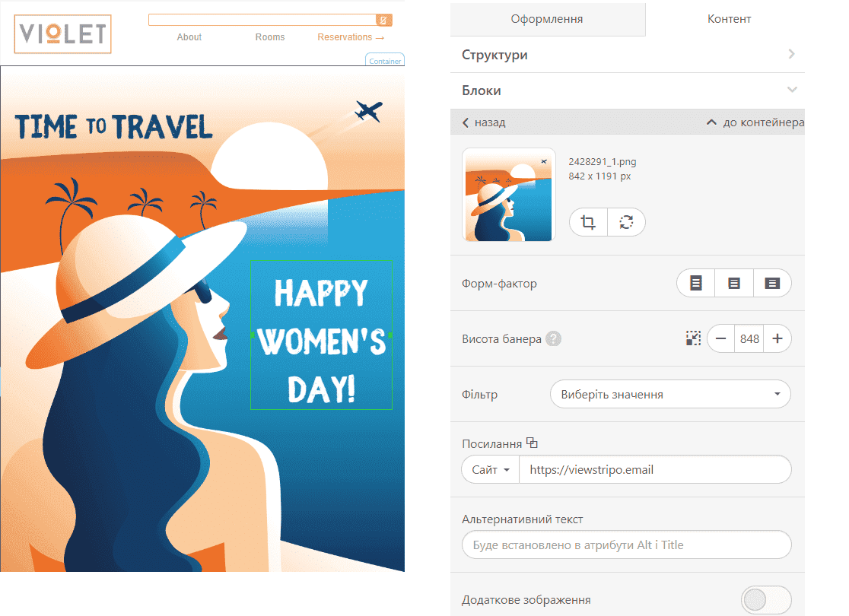Viewport: 849px width, 616px height.
Task: Switch to the Оформлення tab
Action: click(x=547, y=19)
